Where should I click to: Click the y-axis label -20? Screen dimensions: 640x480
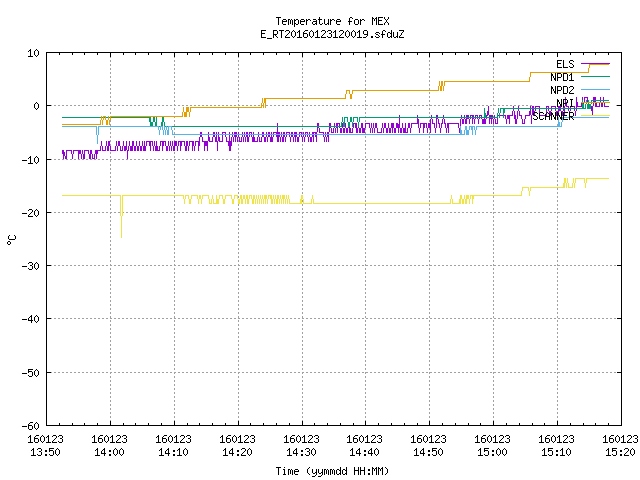point(30,213)
